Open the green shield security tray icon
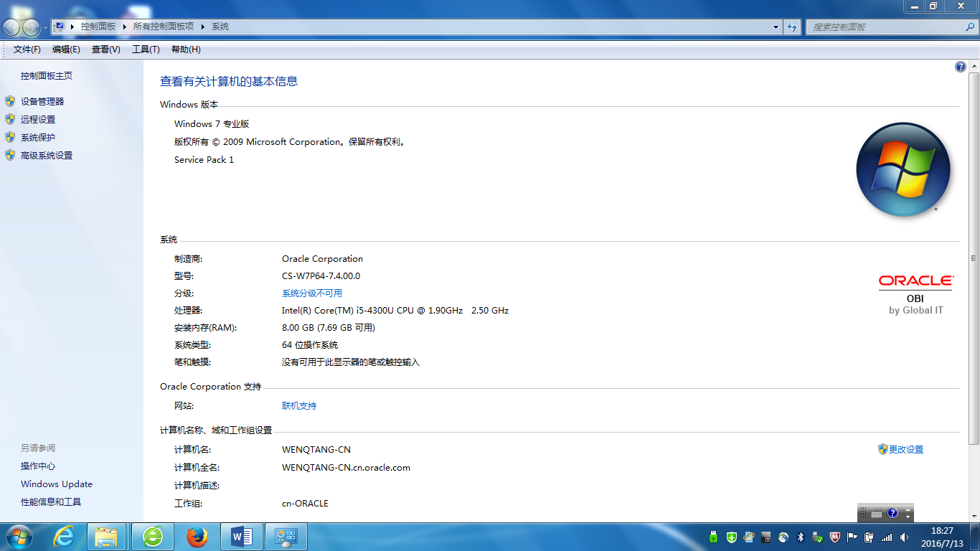This screenshot has width=980, height=551. (x=731, y=537)
